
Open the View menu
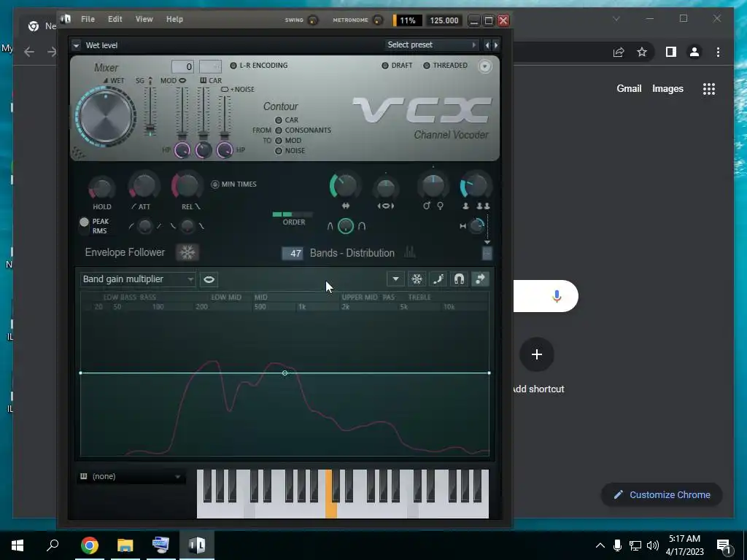[144, 20]
